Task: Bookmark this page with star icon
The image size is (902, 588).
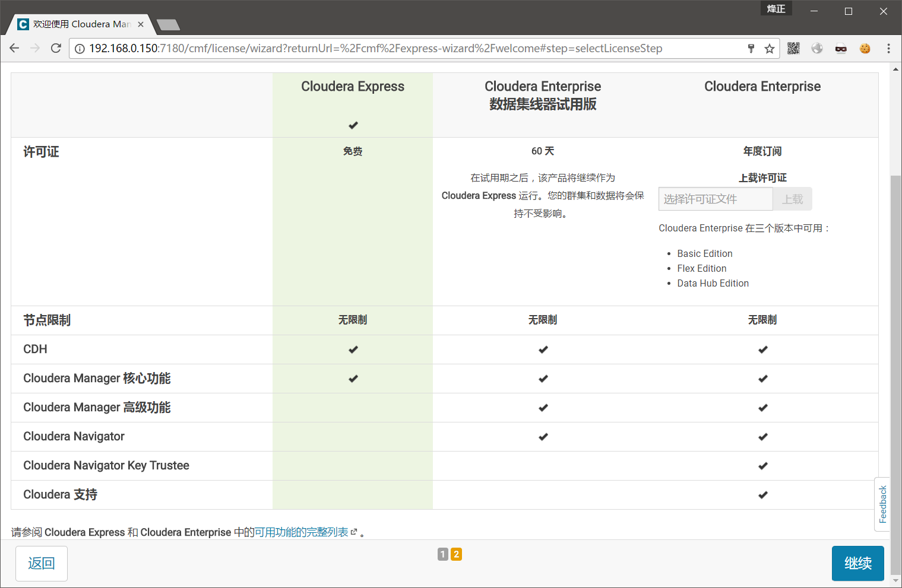Action: pos(770,49)
